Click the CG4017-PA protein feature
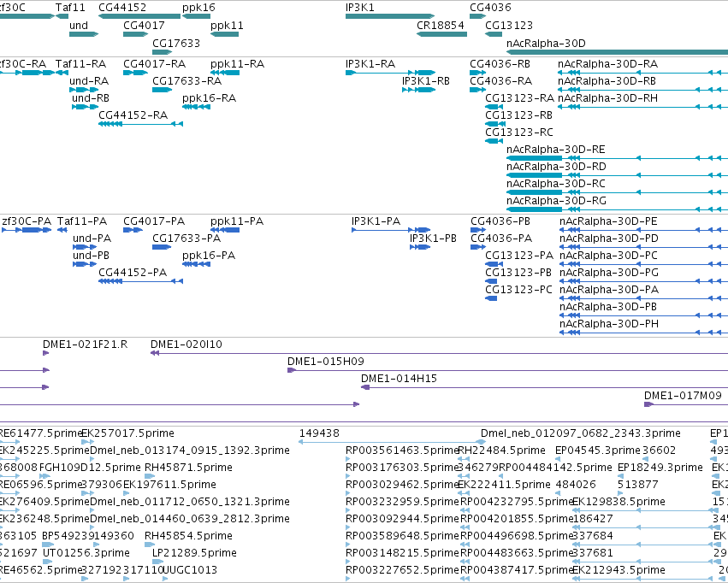 133,230
